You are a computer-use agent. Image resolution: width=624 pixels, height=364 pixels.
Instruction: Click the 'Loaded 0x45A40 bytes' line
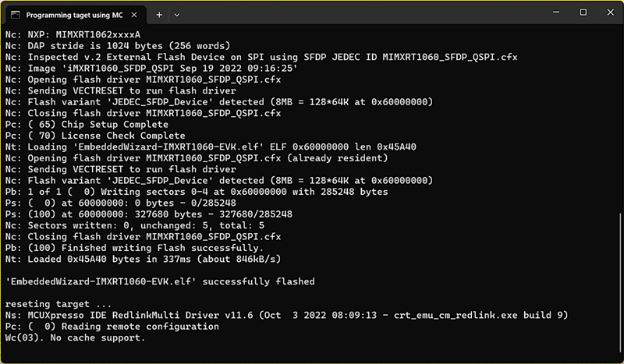[143, 259]
